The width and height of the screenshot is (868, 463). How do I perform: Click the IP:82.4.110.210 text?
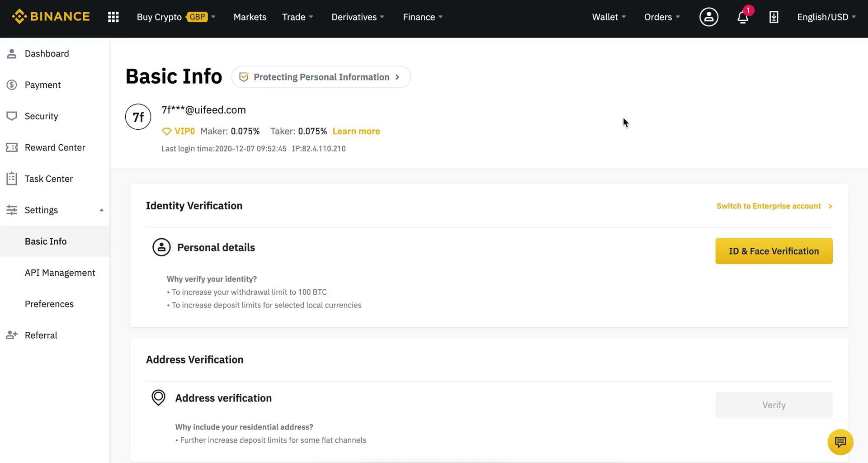pyautogui.click(x=319, y=149)
